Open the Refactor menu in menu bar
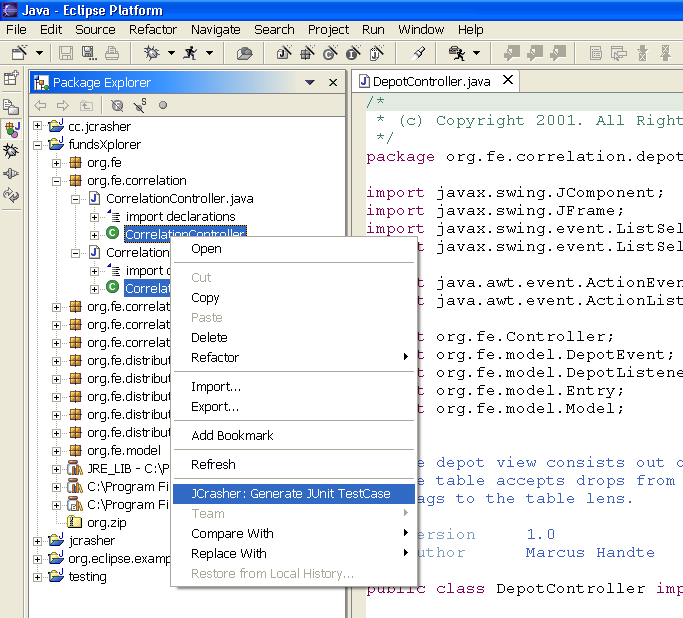 [x=153, y=30]
